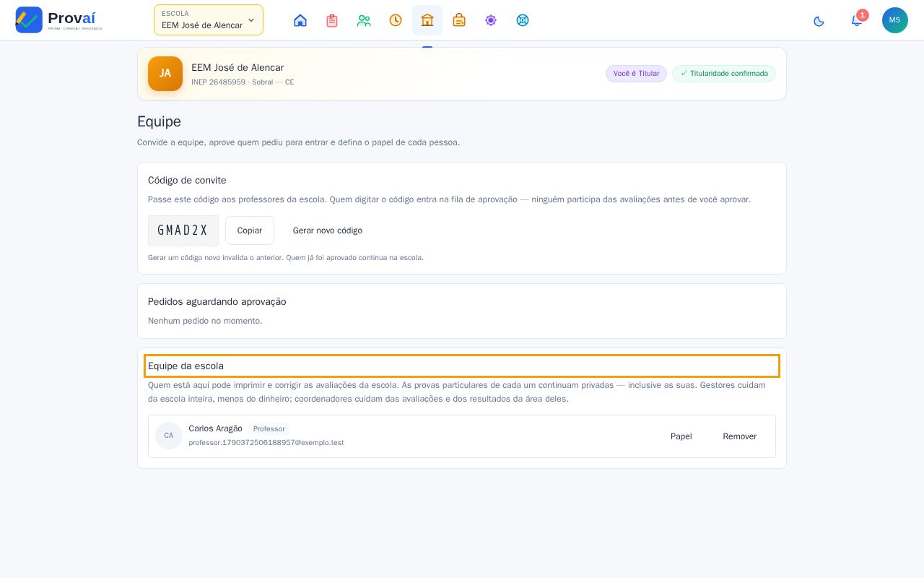The height and width of the screenshot is (578, 924).
Task: Click the CA avatar of Carlos Aragão
Action: 169,436
